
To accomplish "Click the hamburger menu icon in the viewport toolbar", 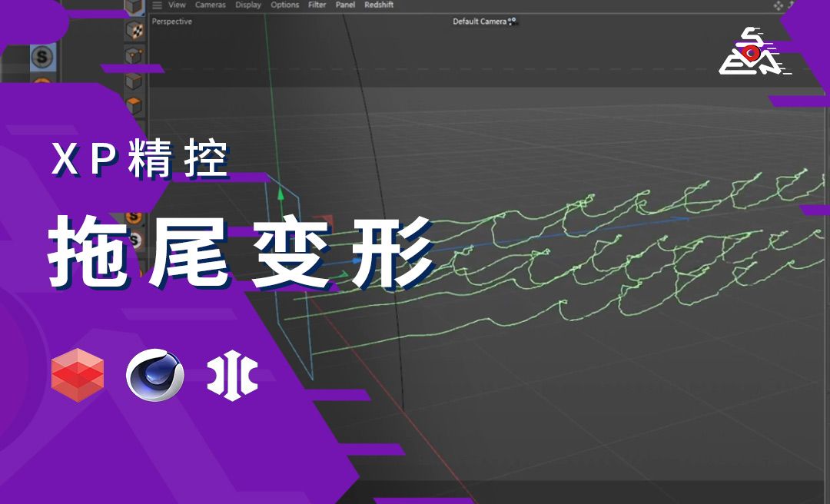I will pos(156,5).
